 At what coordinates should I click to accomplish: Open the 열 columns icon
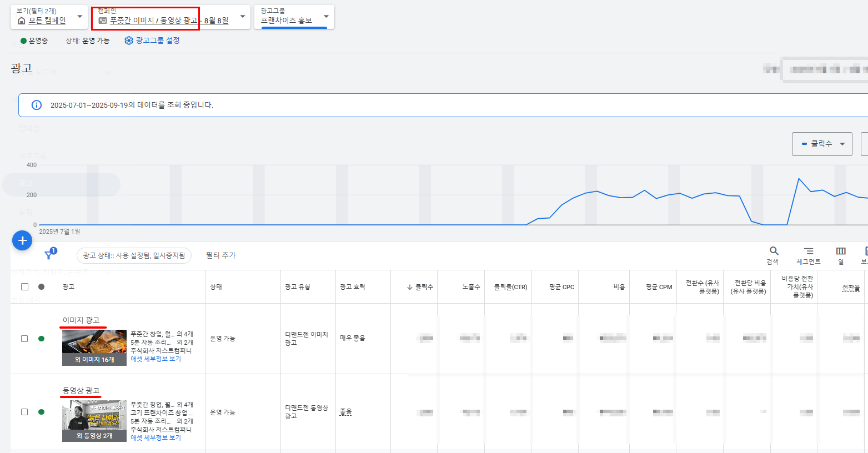[841, 251]
